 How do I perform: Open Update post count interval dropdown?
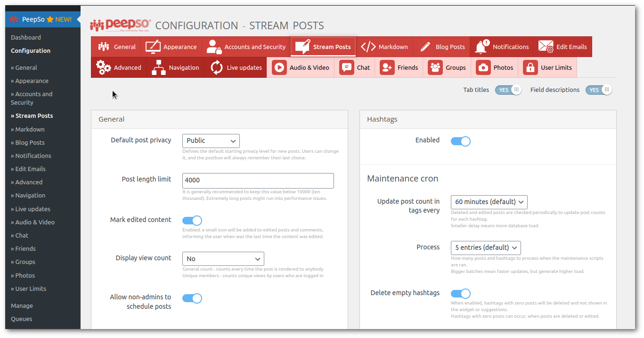489,202
